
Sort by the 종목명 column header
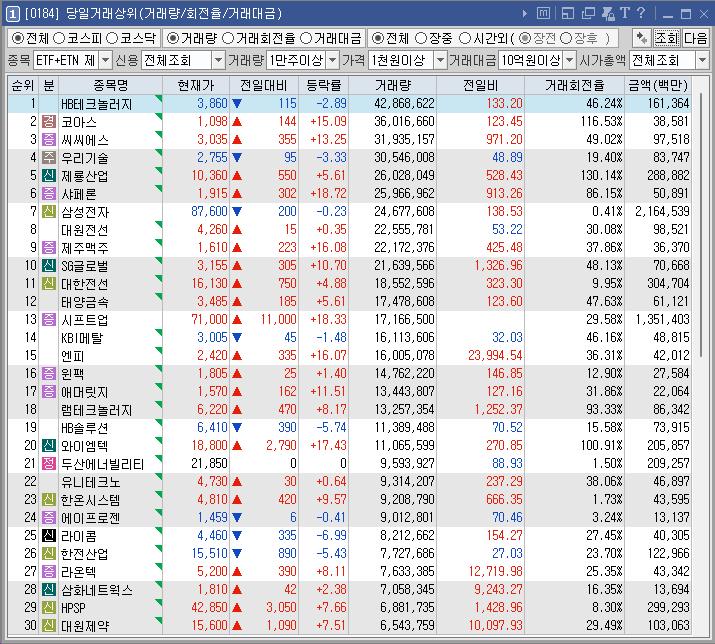pyautogui.click(x=110, y=85)
